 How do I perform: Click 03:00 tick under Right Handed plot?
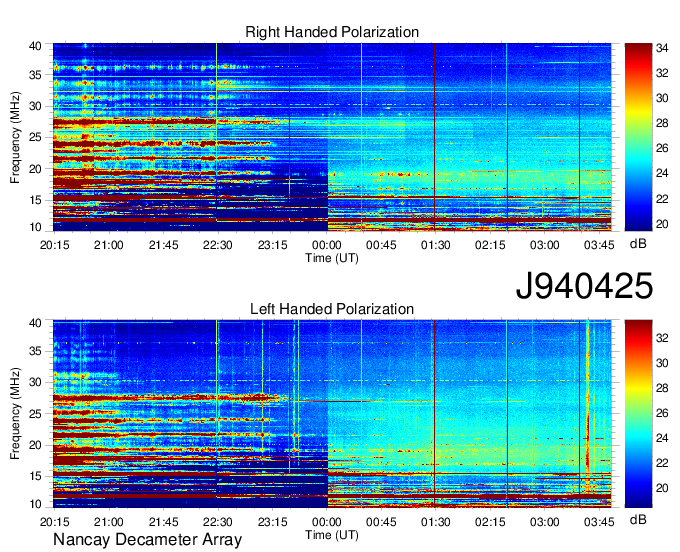pyautogui.click(x=544, y=245)
